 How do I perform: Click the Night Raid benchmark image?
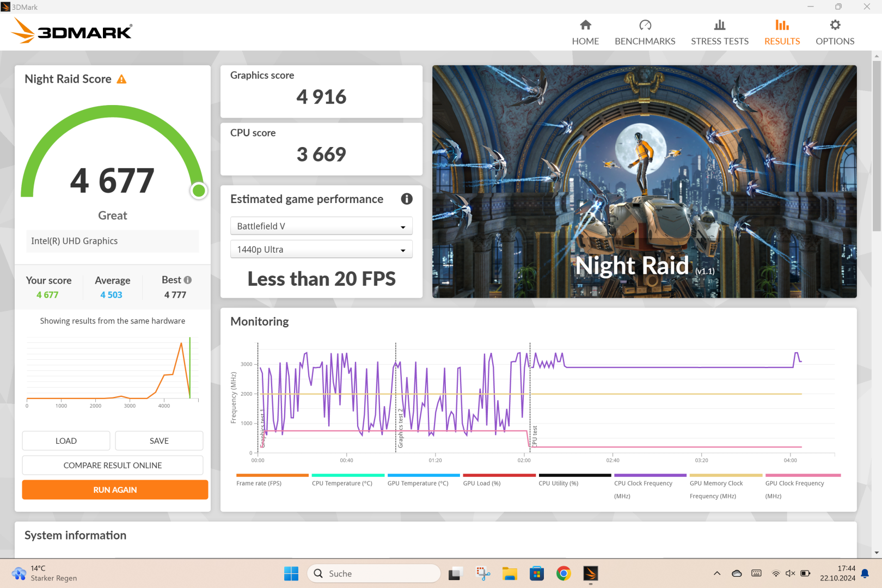click(644, 181)
